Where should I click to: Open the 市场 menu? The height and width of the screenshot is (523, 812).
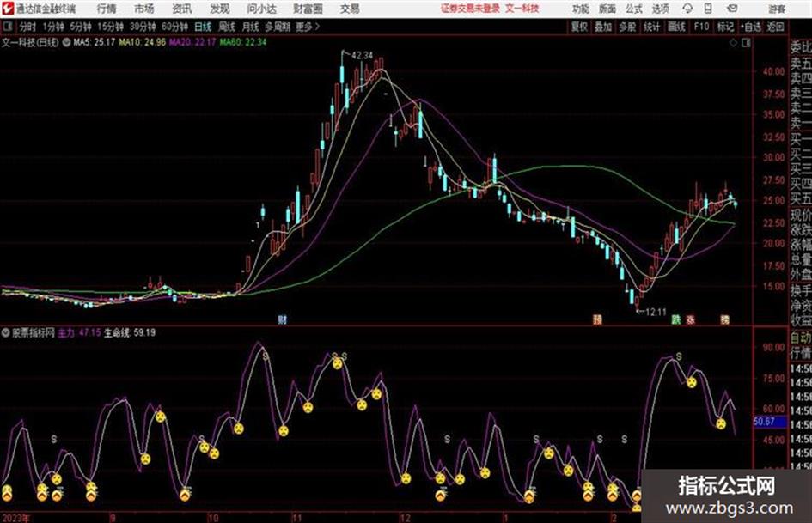[x=144, y=9]
